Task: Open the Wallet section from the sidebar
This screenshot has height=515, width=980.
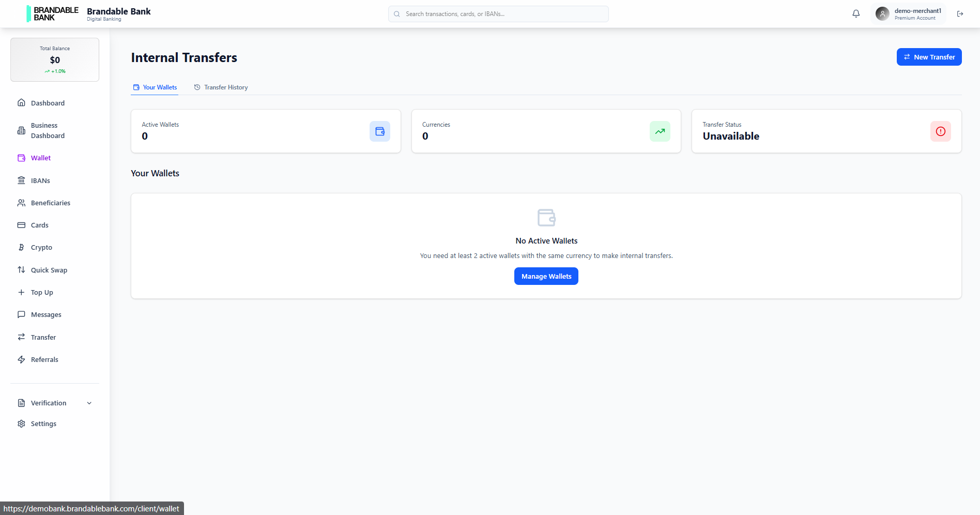Action: coord(40,158)
